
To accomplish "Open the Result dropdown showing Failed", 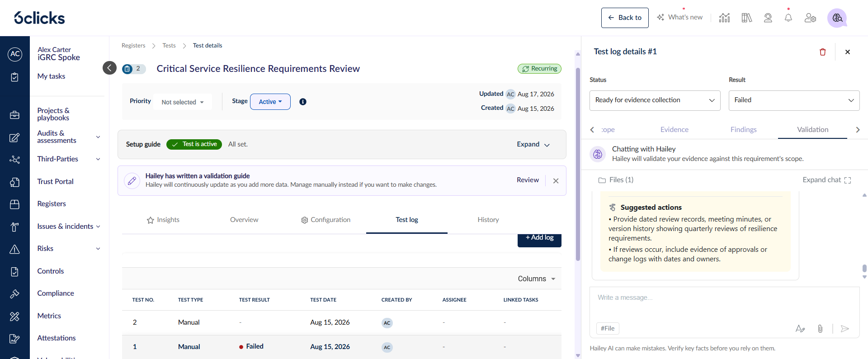I will pyautogui.click(x=794, y=100).
